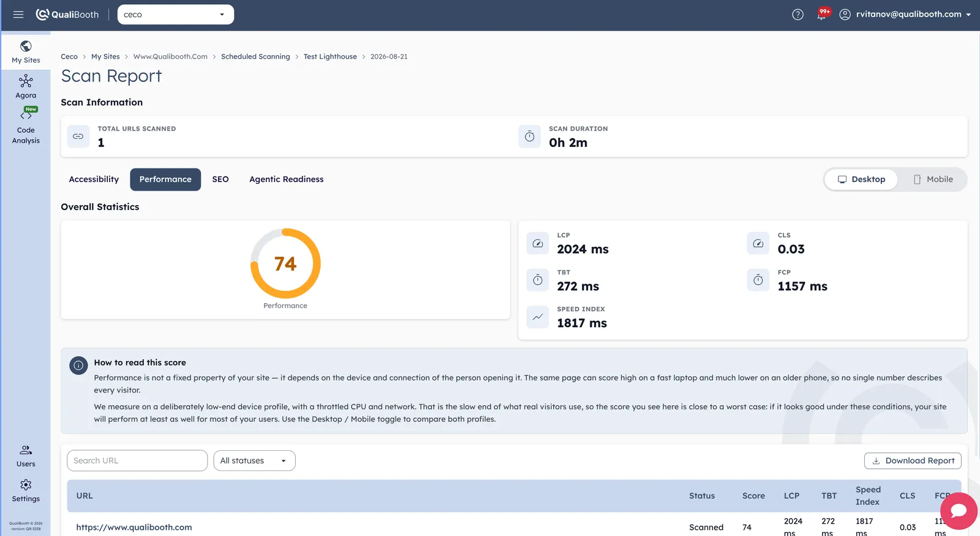Click the QualiBooth logo
Image resolution: width=980 pixels, height=536 pixels.
click(67, 14)
